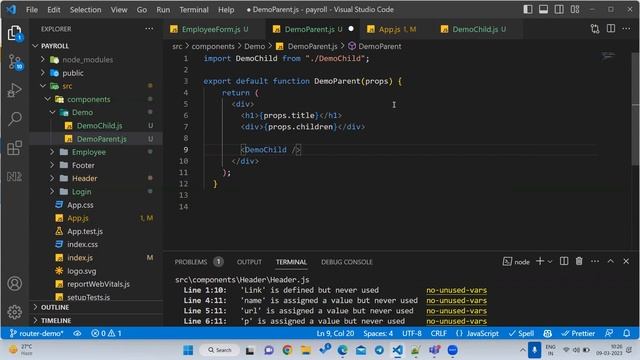Open DemoChild.js in the explorer tree

point(99,126)
